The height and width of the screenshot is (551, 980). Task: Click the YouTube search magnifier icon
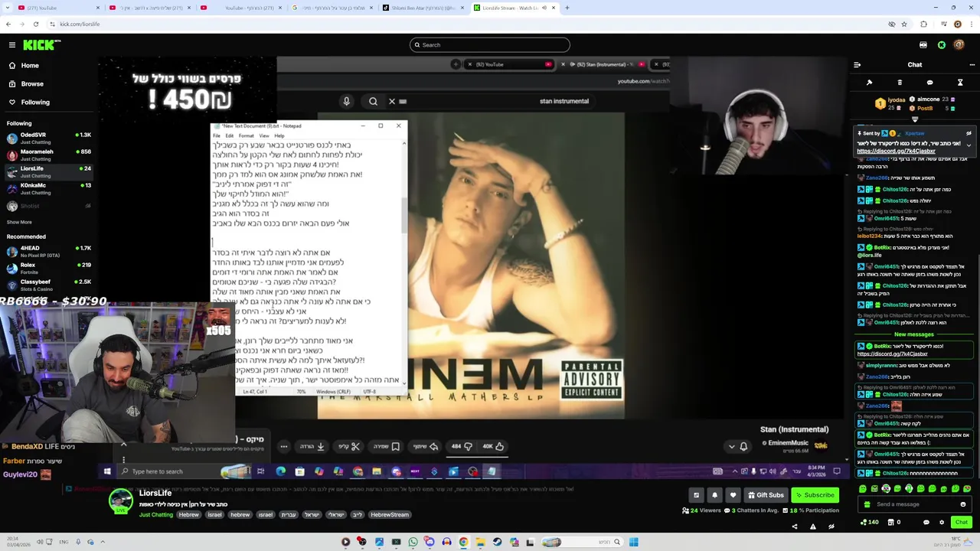coord(373,101)
